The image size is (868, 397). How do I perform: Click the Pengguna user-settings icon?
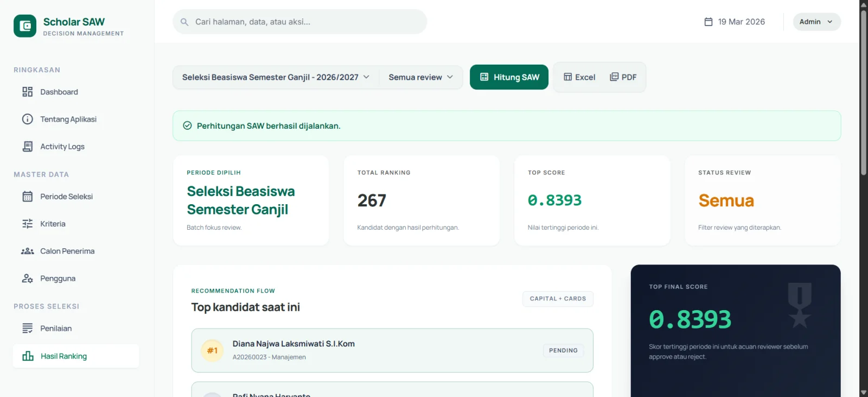pos(28,279)
